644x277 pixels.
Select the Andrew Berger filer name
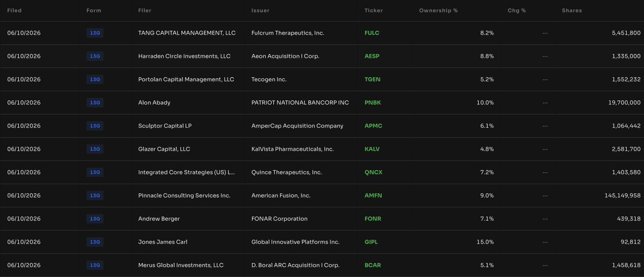tap(159, 219)
